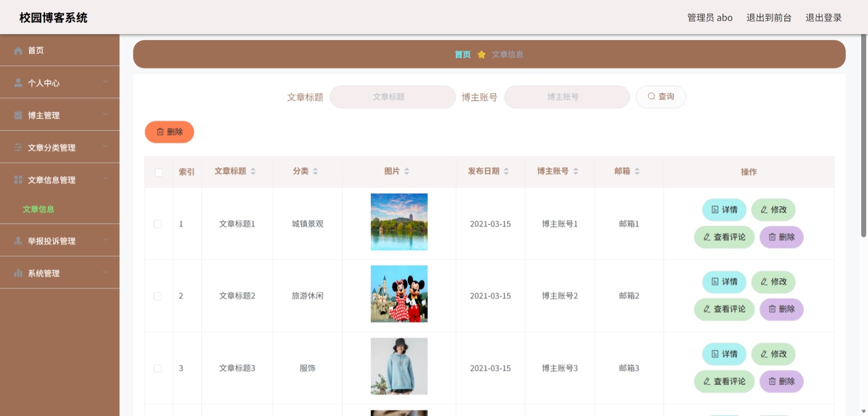Image resolution: width=868 pixels, height=416 pixels.
Task: Click 修改 for 文章标题1
Action: tap(773, 209)
